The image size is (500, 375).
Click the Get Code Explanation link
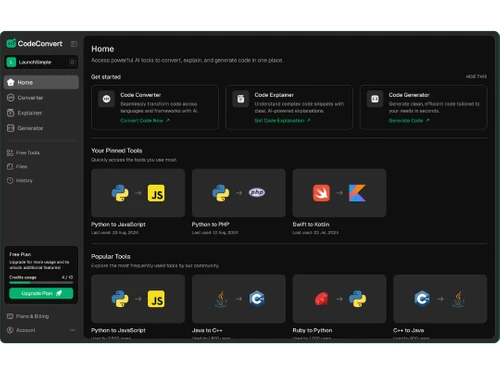click(282, 120)
